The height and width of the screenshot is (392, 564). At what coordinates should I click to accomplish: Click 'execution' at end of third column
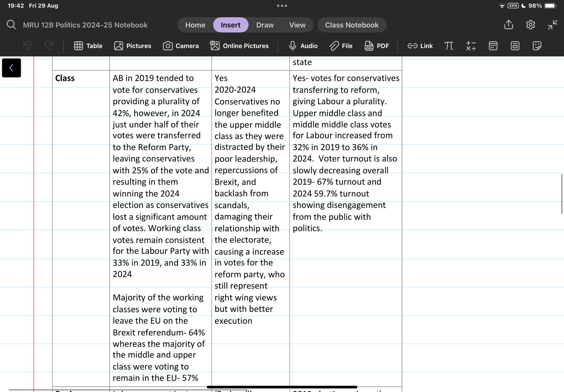point(233,321)
